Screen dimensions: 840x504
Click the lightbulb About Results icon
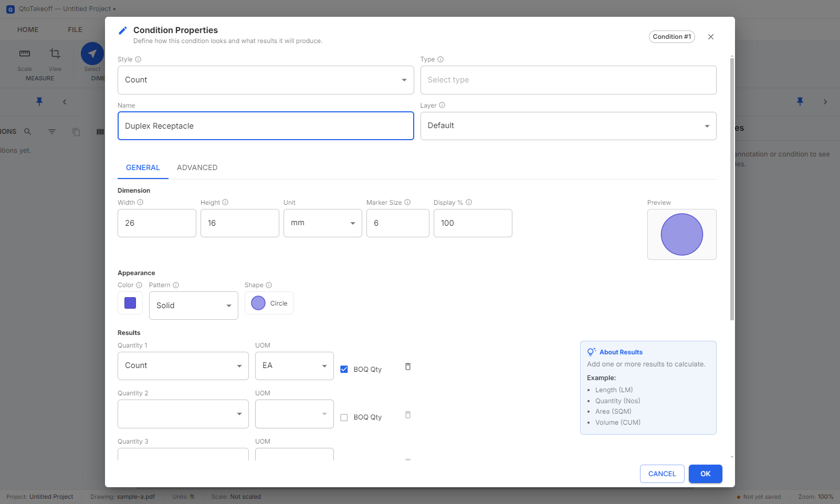[592, 352]
